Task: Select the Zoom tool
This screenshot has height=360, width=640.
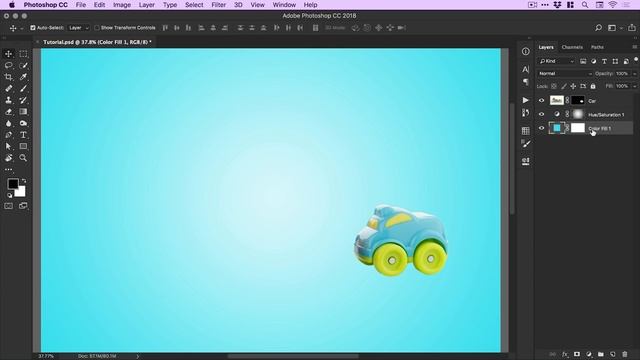Action: click(x=23, y=158)
